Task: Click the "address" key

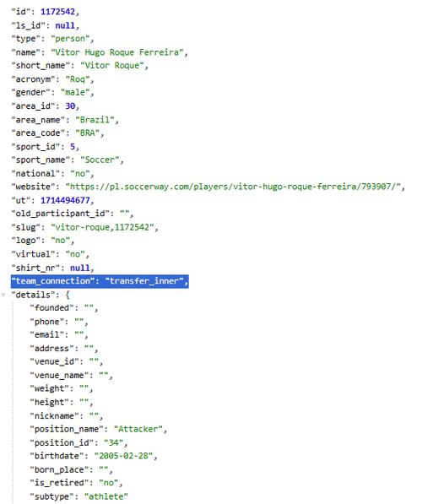Action: [x=51, y=349]
